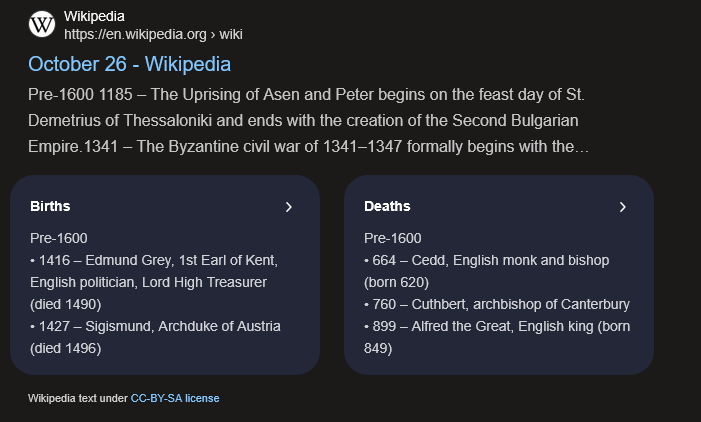Open the "October 26 - Wikipedia" result title
Image resolution: width=701 pixels, height=422 pixels.
point(129,65)
